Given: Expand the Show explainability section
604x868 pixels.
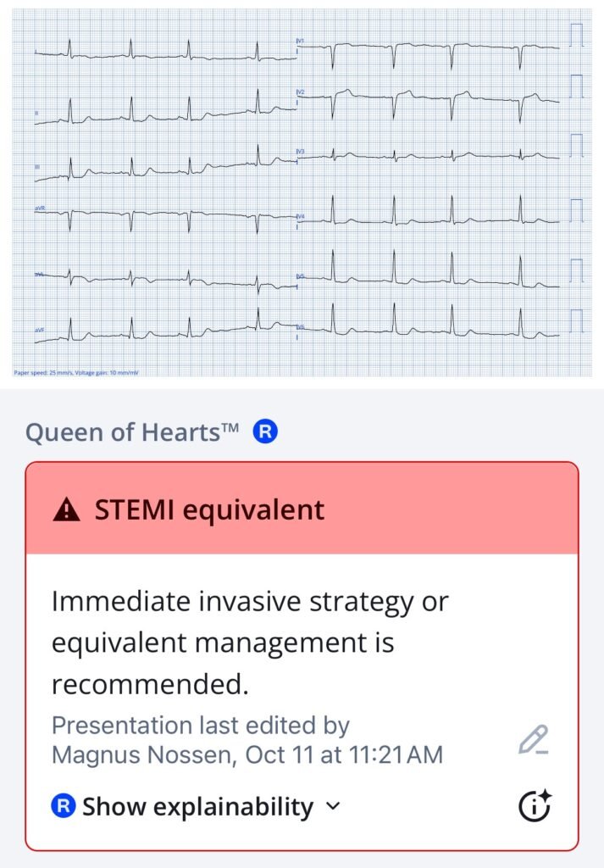Looking at the screenshot, I should tap(197, 806).
